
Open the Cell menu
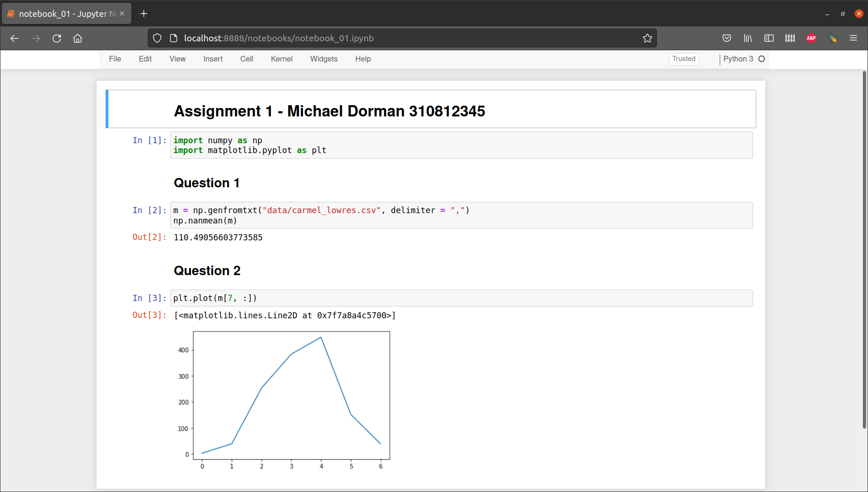[246, 59]
